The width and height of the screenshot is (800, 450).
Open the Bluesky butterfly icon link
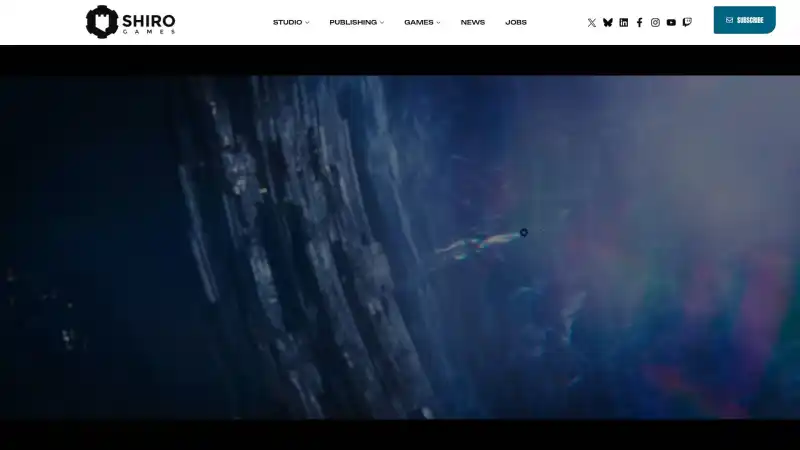point(608,22)
